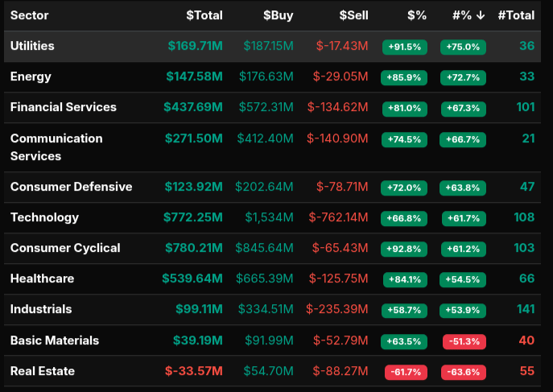Image resolution: width=553 pixels, height=392 pixels.
Task: Open the Energy sector name
Action: point(31,76)
